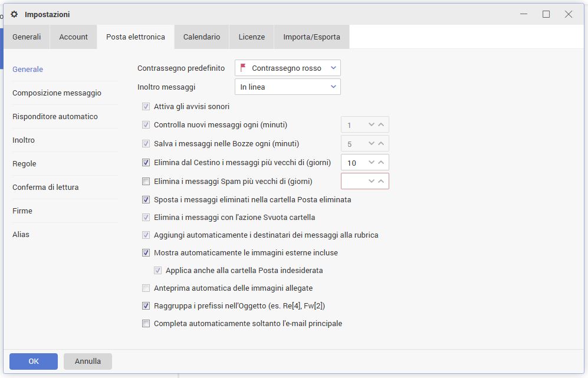Screen dimensions: 588x378
Task: Click the Annulla button
Action: [87, 361]
